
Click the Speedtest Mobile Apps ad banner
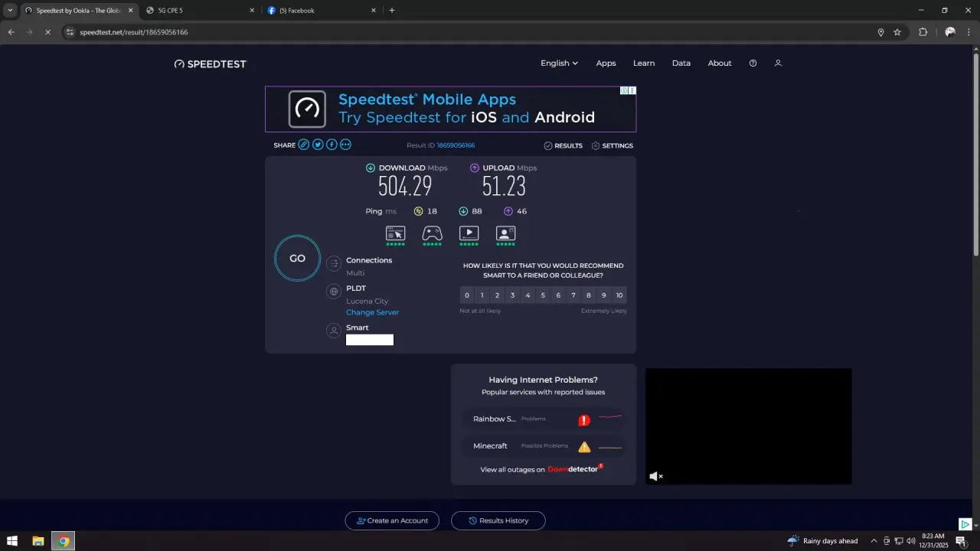(x=450, y=109)
